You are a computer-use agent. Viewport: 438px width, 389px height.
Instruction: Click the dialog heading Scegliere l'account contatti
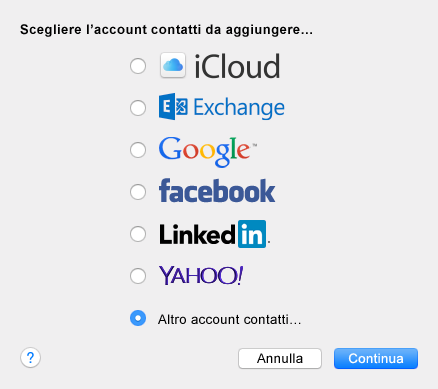[166, 30]
